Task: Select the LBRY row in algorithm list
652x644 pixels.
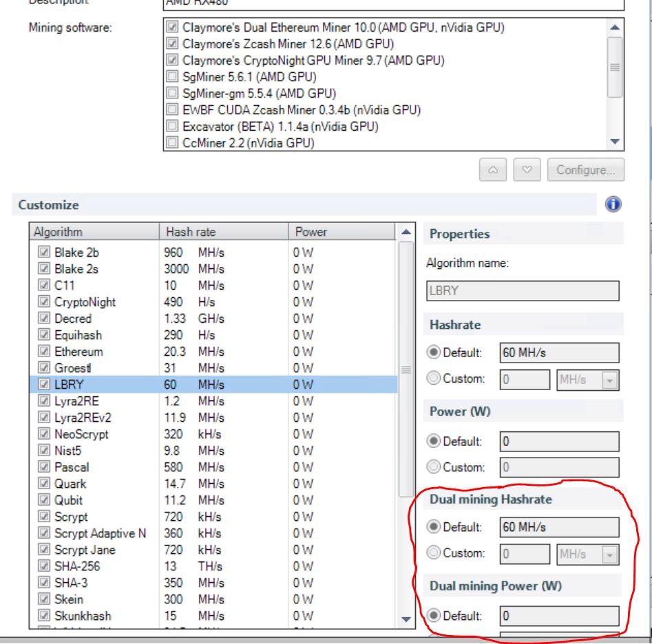Action: tap(213, 385)
